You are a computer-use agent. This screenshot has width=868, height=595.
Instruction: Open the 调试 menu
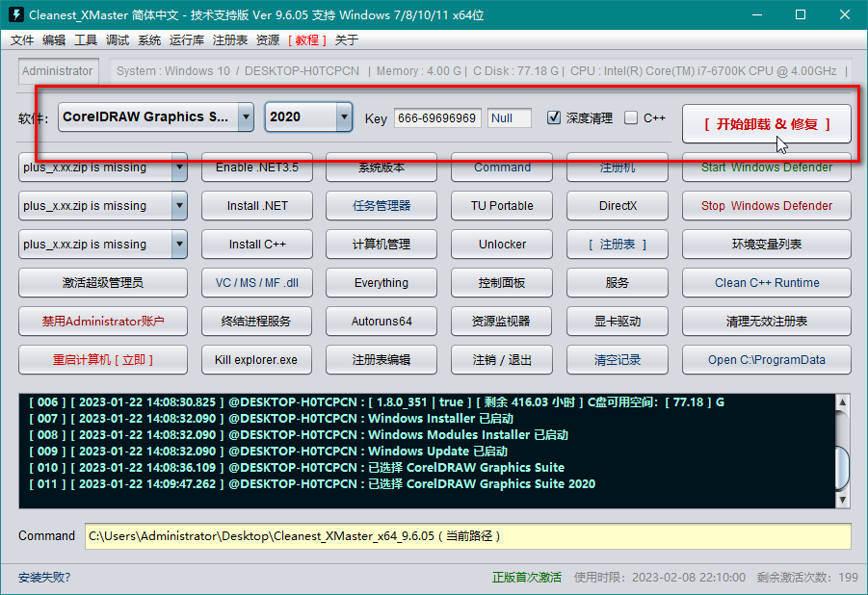click(118, 39)
